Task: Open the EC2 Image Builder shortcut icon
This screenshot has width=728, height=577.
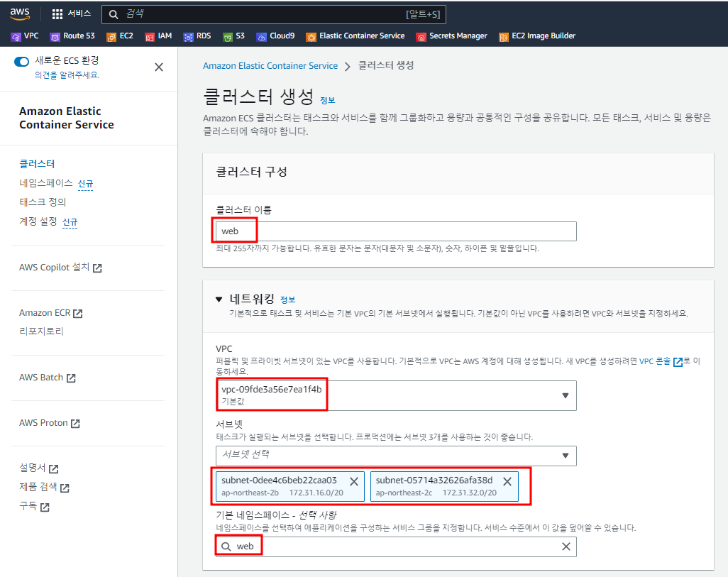Action: [504, 37]
